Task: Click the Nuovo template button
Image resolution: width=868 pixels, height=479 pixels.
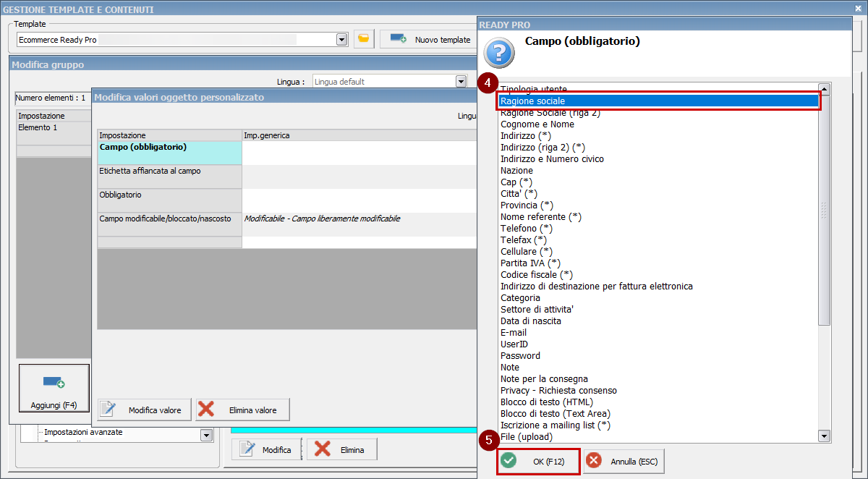Action: 430,39
